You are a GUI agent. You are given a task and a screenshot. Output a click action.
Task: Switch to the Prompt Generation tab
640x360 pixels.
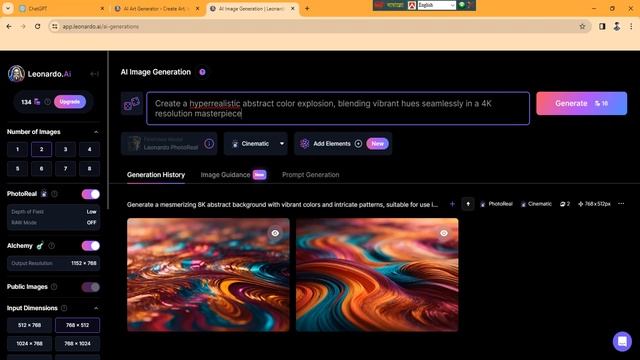[x=311, y=175]
